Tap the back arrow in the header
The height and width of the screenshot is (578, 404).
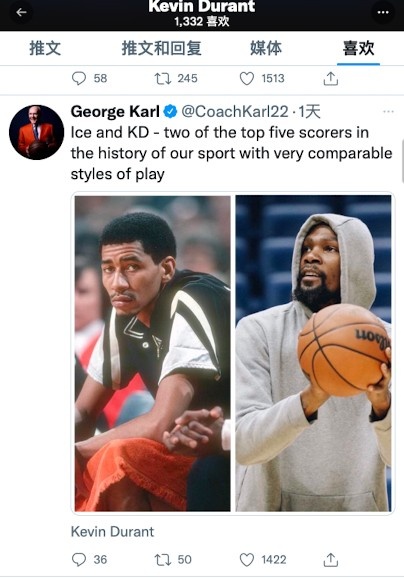pos(21,13)
